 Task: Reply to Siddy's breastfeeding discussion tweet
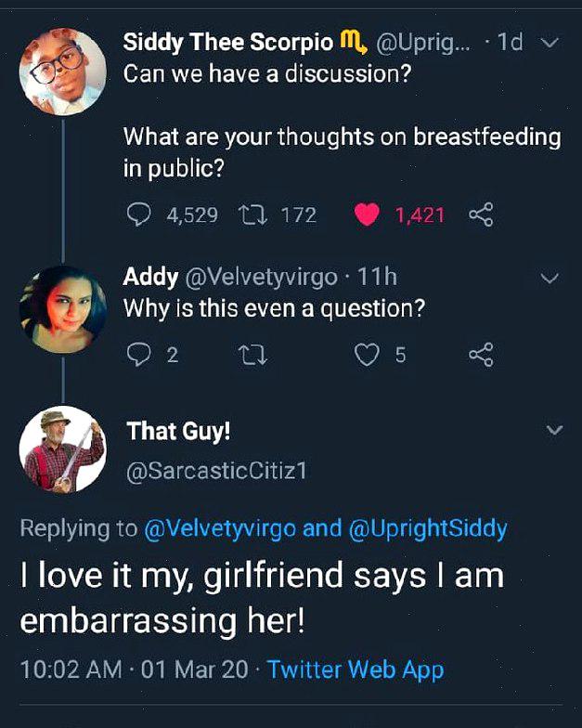pyautogui.click(x=139, y=215)
